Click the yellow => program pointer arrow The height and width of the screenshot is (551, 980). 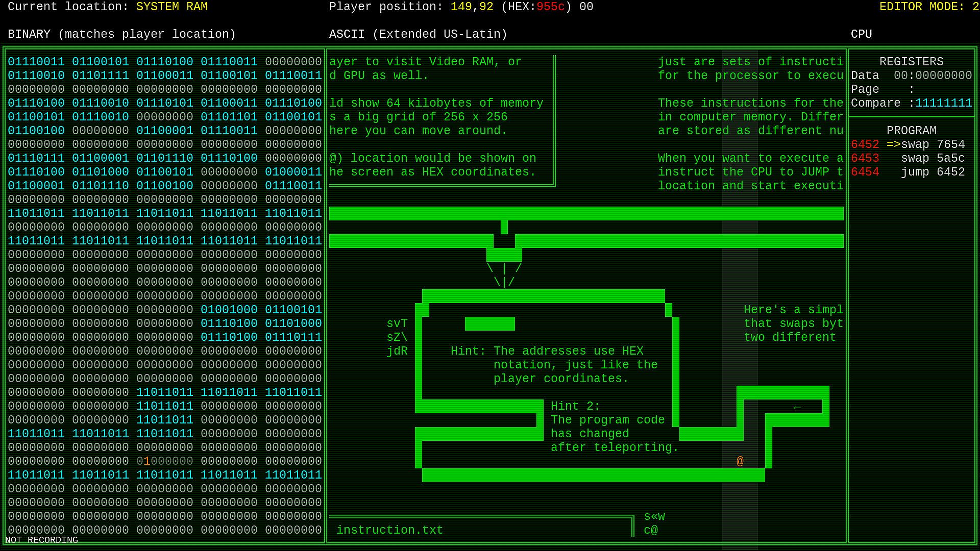pyautogui.click(x=893, y=144)
